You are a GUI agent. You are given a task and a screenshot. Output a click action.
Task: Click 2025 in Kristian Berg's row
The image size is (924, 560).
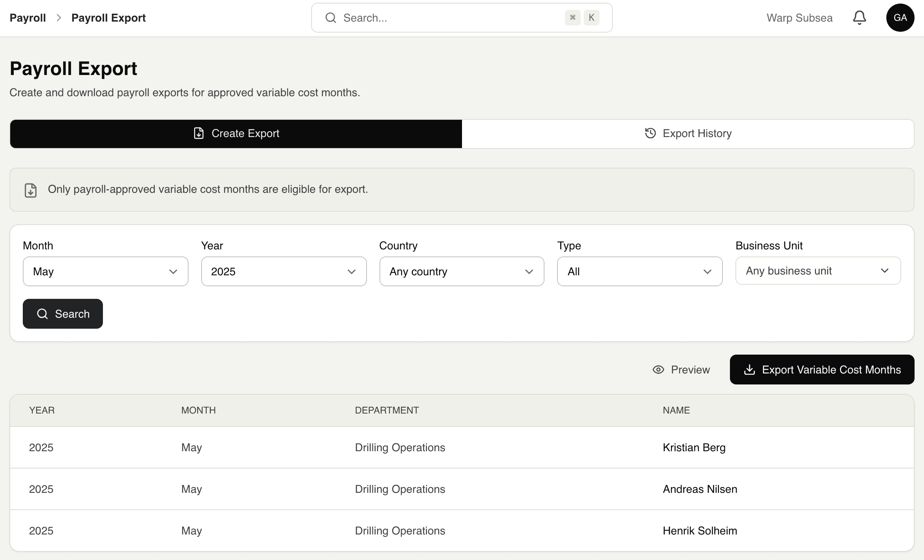41,448
